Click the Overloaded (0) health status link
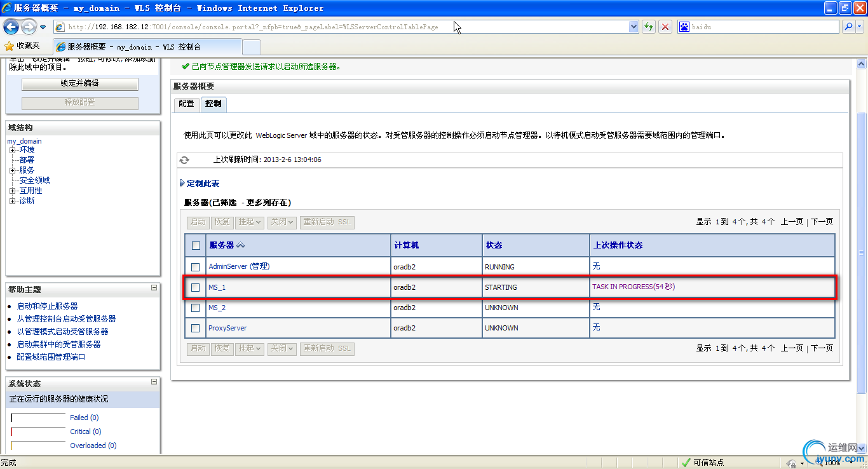This screenshot has height=469, width=868. (x=93, y=445)
